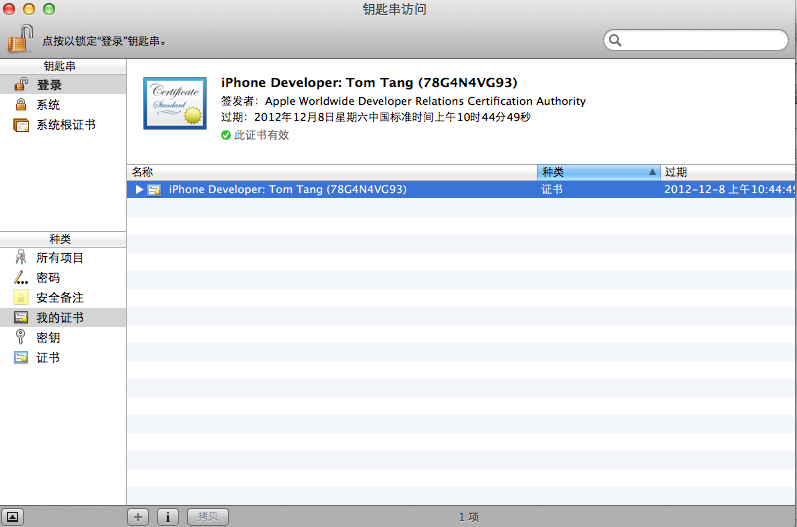
Task: Select the 登录 keychain label
Action: (x=49, y=85)
